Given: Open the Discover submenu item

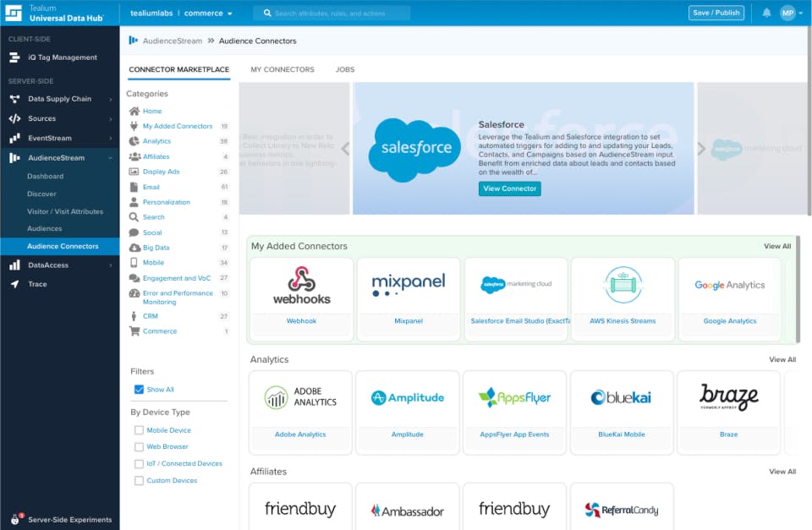Looking at the screenshot, I should tap(42, 194).
